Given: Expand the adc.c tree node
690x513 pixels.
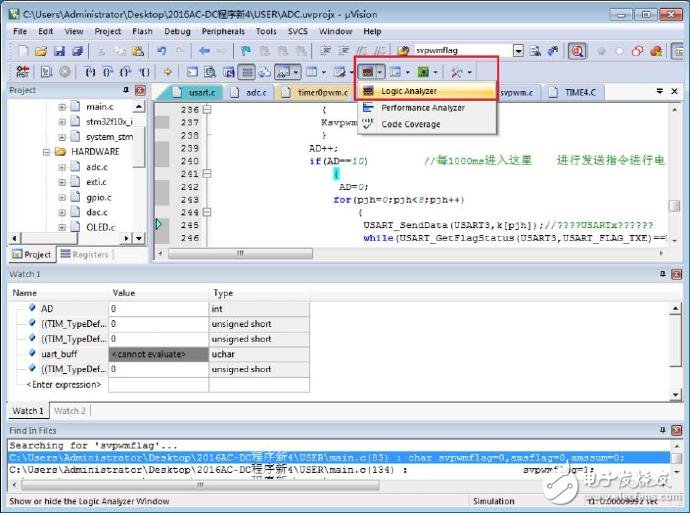Looking at the screenshot, I should coord(62,167).
